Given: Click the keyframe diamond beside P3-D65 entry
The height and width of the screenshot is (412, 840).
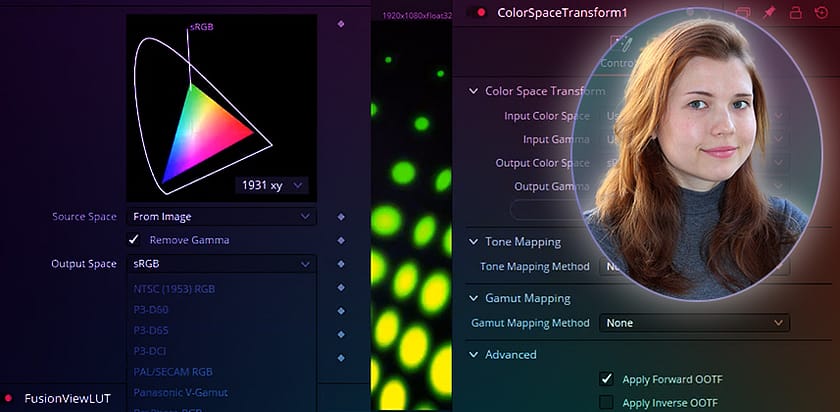Looking at the screenshot, I should [x=341, y=334].
